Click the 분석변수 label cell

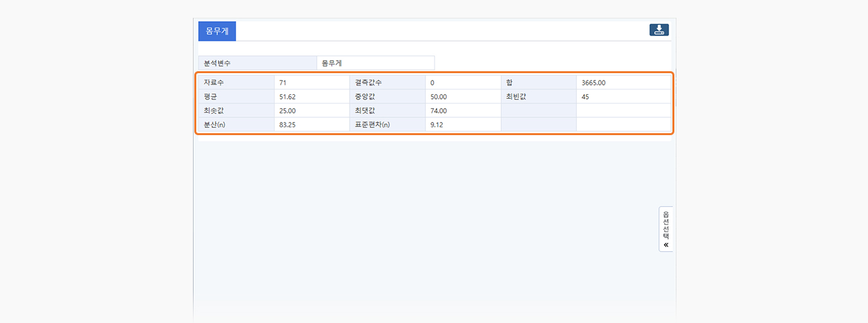pyautogui.click(x=257, y=63)
